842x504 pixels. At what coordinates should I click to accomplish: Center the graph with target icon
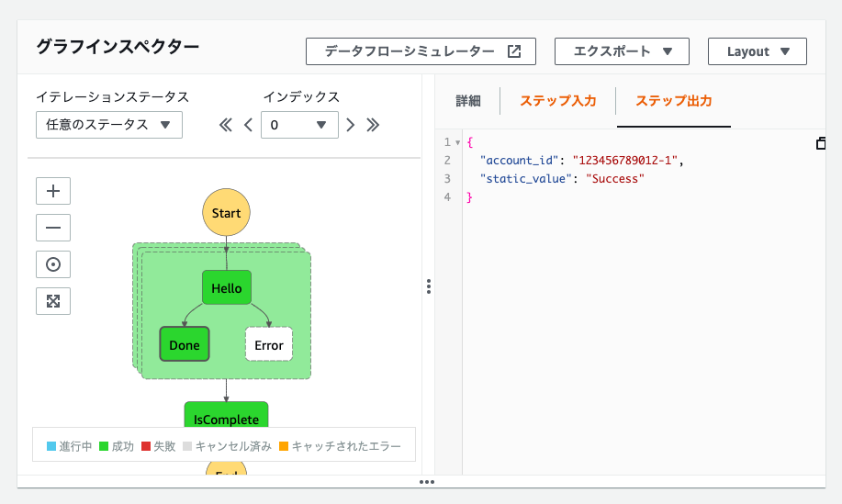tap(53, 264)
